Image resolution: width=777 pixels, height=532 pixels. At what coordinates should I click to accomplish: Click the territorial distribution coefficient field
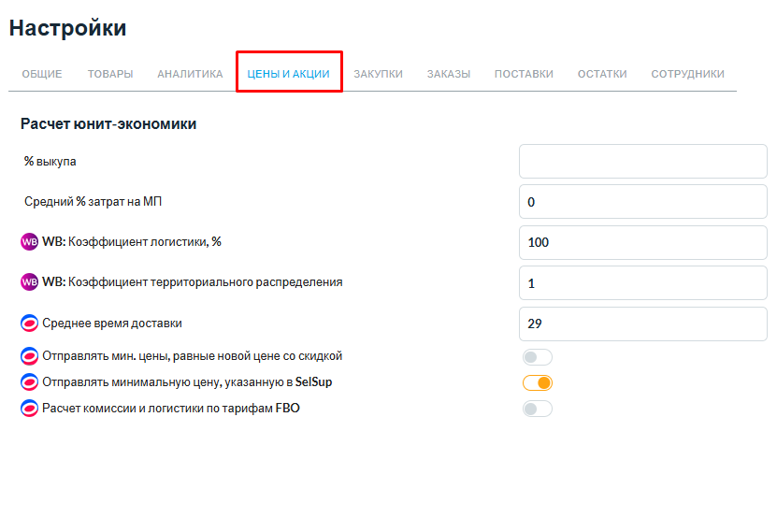(642, 282)
